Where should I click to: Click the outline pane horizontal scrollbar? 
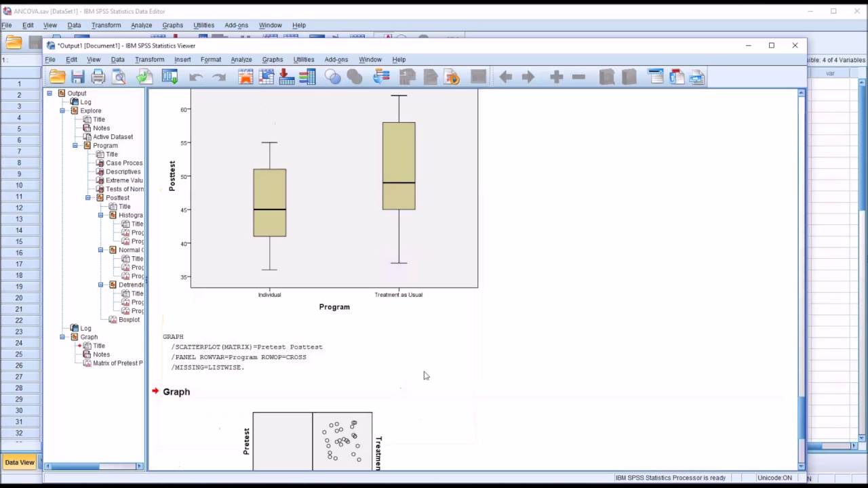[94, 466]
